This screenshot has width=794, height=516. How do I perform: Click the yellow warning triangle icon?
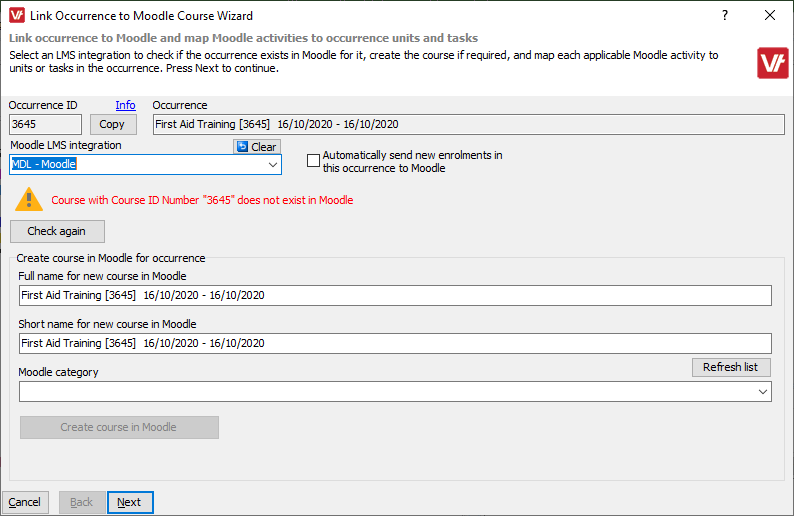pyautogui.click(x=29, y=199)
